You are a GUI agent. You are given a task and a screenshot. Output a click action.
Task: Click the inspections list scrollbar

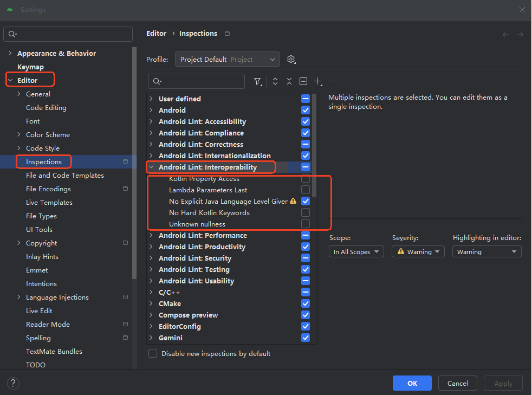pos(314,145)
